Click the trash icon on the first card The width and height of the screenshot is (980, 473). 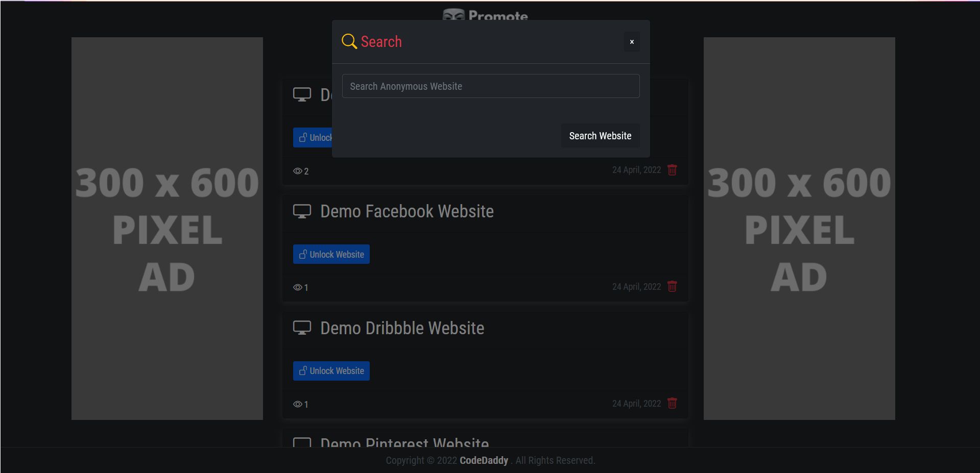(x=672, y=170)
